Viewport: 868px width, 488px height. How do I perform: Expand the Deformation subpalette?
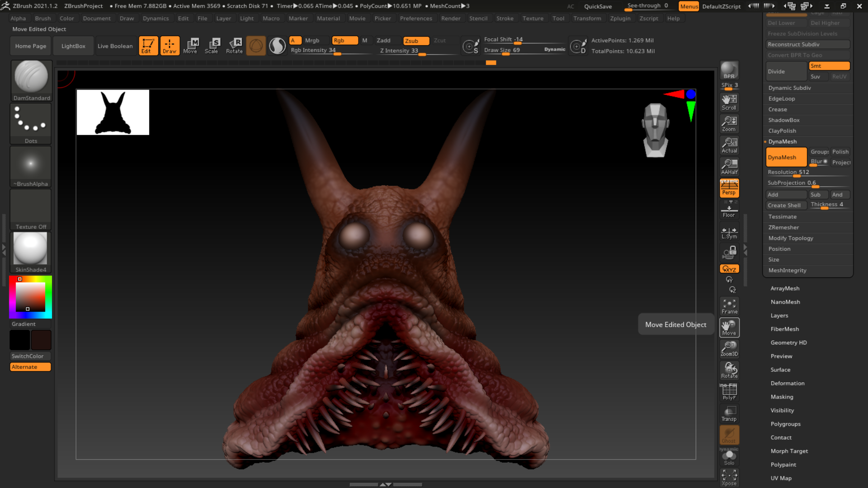pos(788,383)
